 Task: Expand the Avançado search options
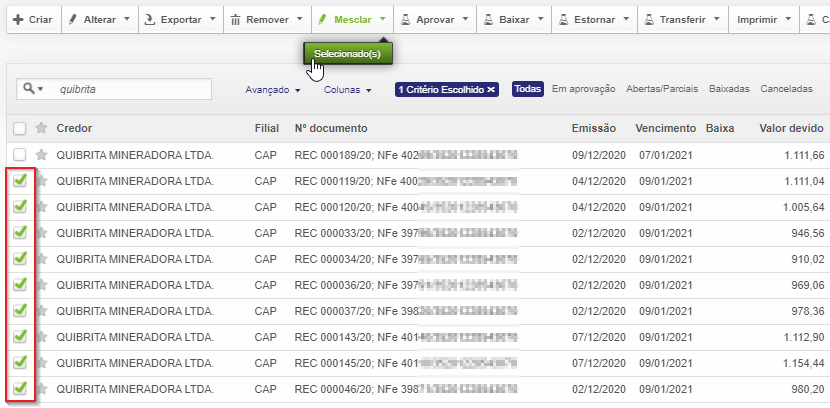click(272, 89)
